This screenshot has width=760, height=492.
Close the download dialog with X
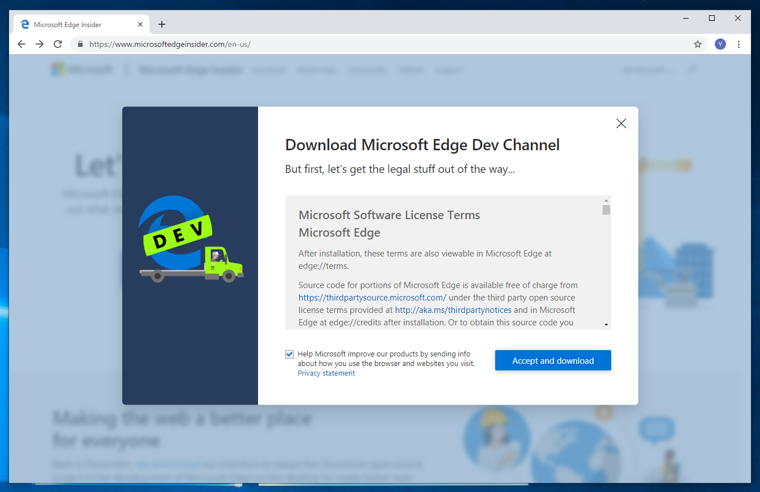621,124
